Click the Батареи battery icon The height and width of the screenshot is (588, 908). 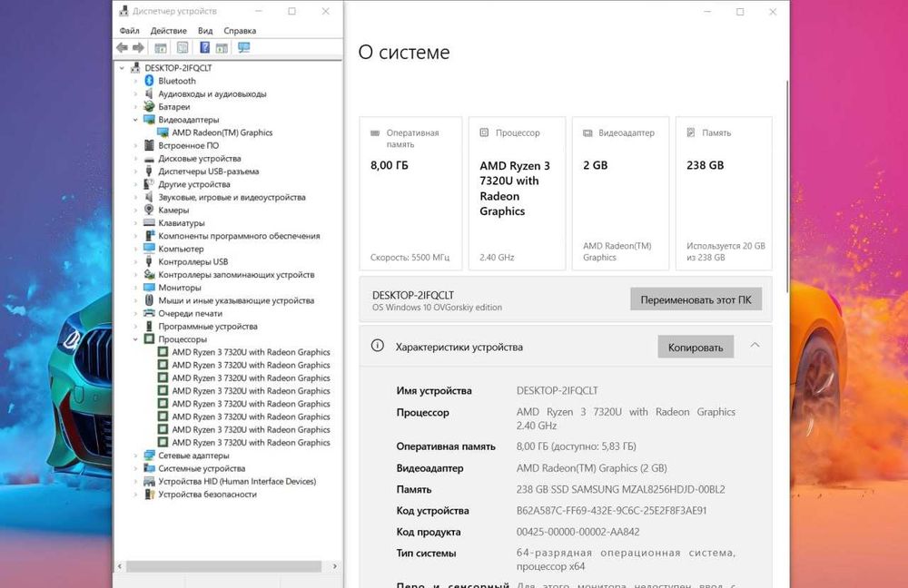tap(149, 106)
